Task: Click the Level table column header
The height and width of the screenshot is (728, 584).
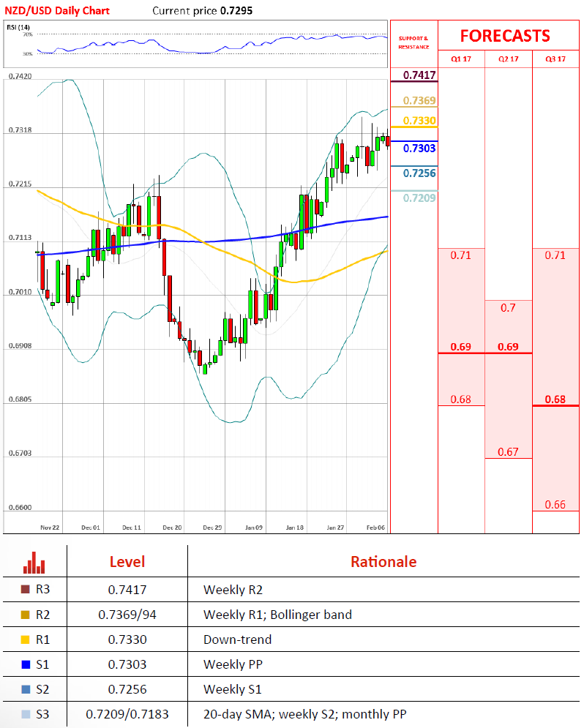Action: coord(127,562)
